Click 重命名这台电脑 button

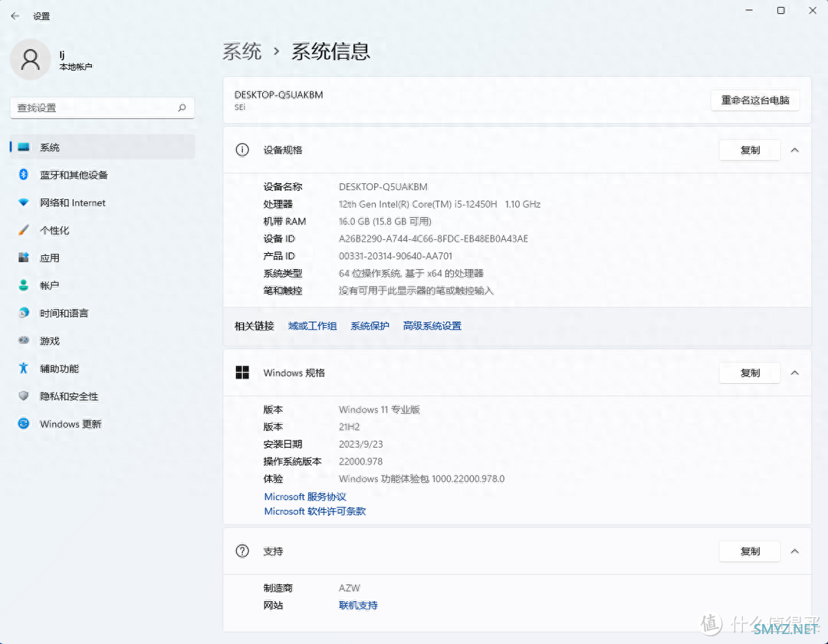[755, 100]
